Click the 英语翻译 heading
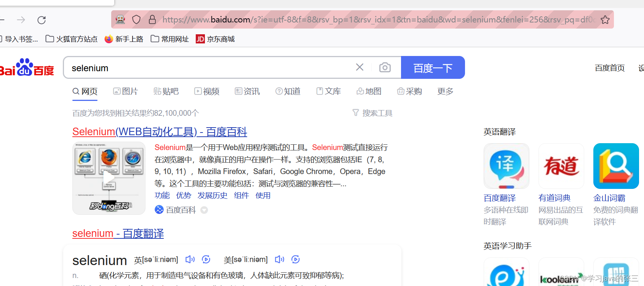The width and height of the screenshot is (644, 286). (500, 132)
